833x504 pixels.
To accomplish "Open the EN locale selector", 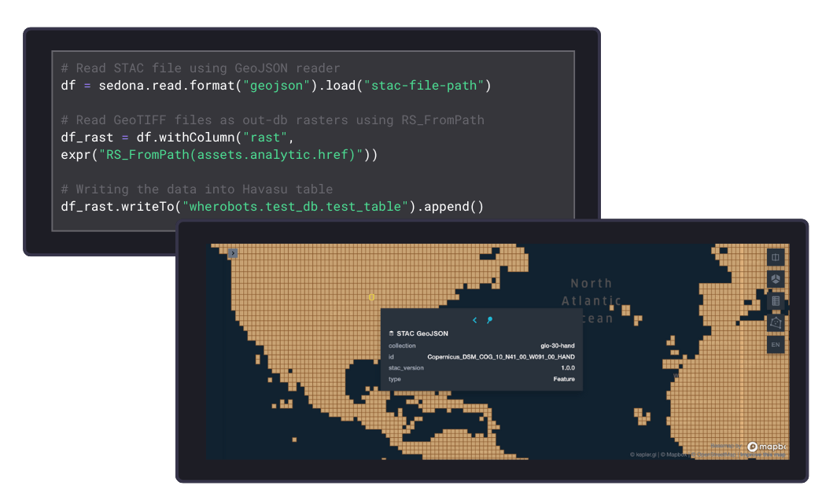I will [775, 344].
